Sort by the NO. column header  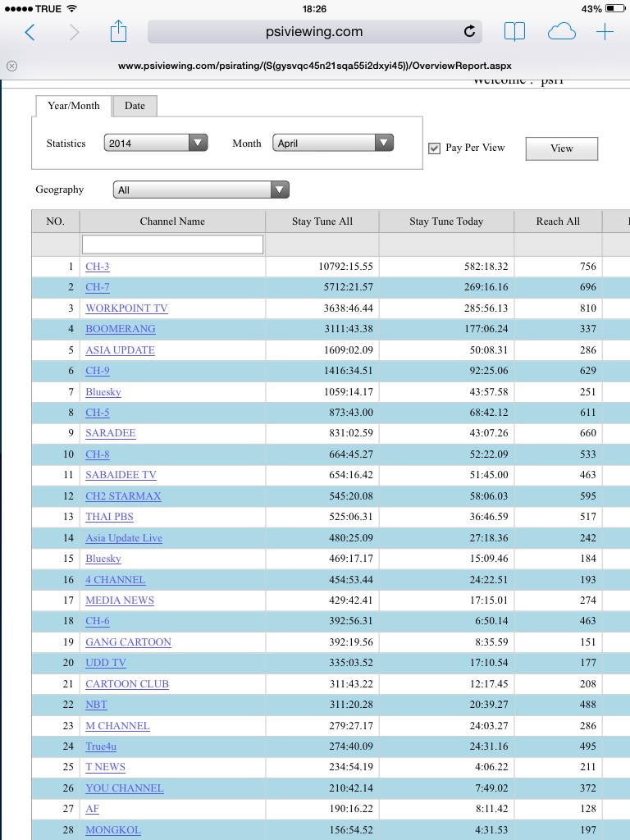point(55,221)
